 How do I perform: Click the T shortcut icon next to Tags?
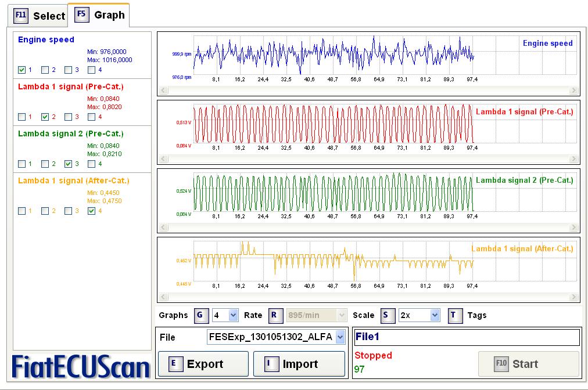click(x=455, y=315)
